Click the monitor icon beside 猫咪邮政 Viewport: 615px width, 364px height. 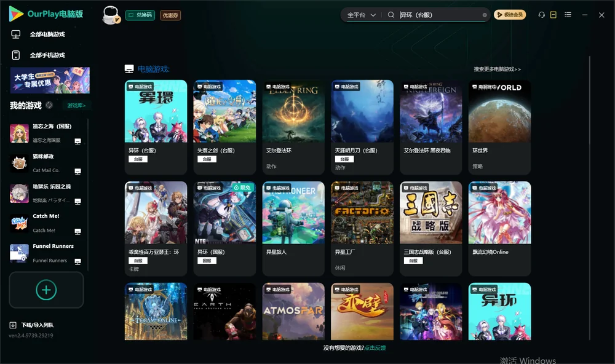pyautogui.click(x=77, y=172)
